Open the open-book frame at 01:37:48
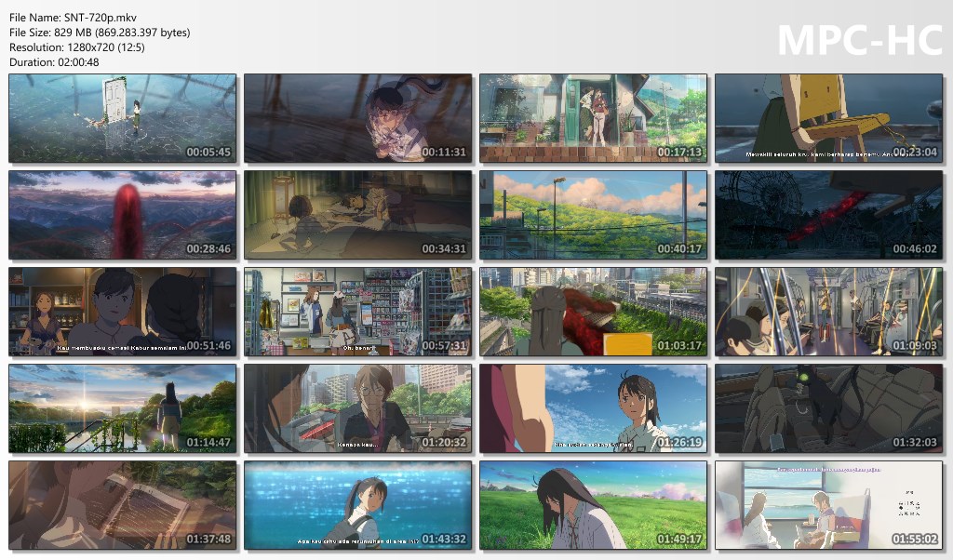Viewport: 953px width, 560px height. coord(122,505)
